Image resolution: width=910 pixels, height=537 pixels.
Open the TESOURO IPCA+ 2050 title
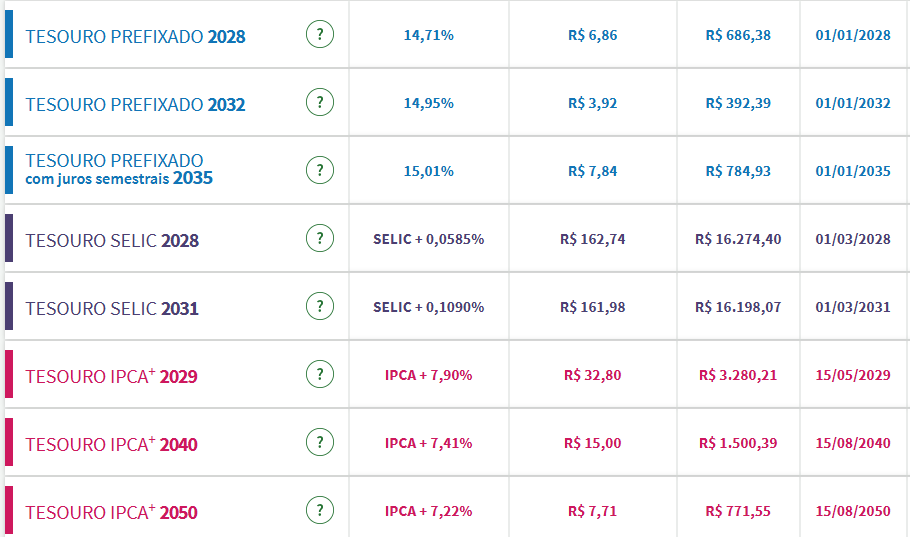point(111,512)
